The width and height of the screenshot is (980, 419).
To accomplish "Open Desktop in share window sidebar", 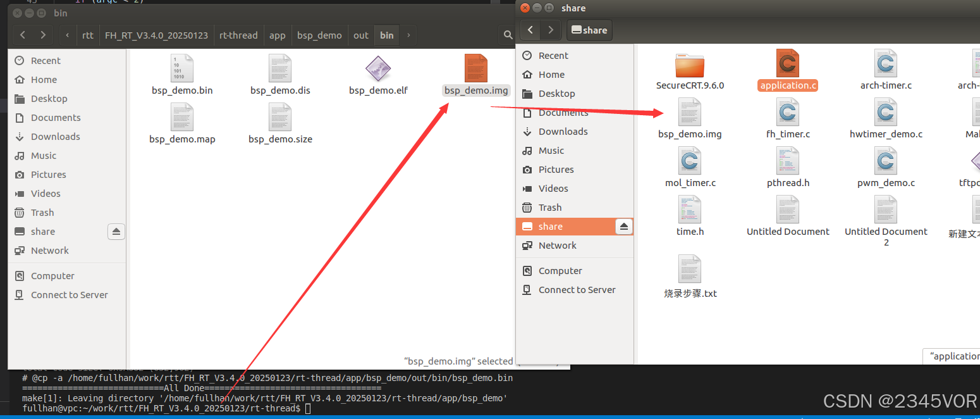I will (575, 94).
